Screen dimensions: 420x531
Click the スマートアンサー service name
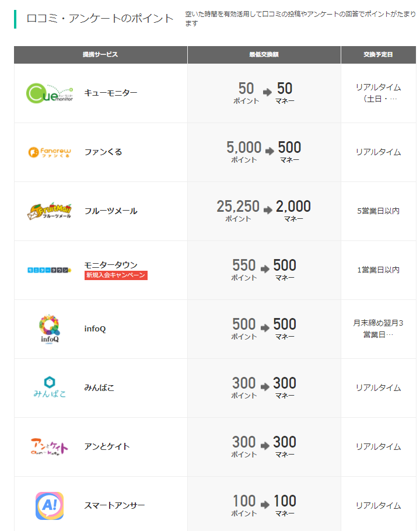click(x=114, y=505)
